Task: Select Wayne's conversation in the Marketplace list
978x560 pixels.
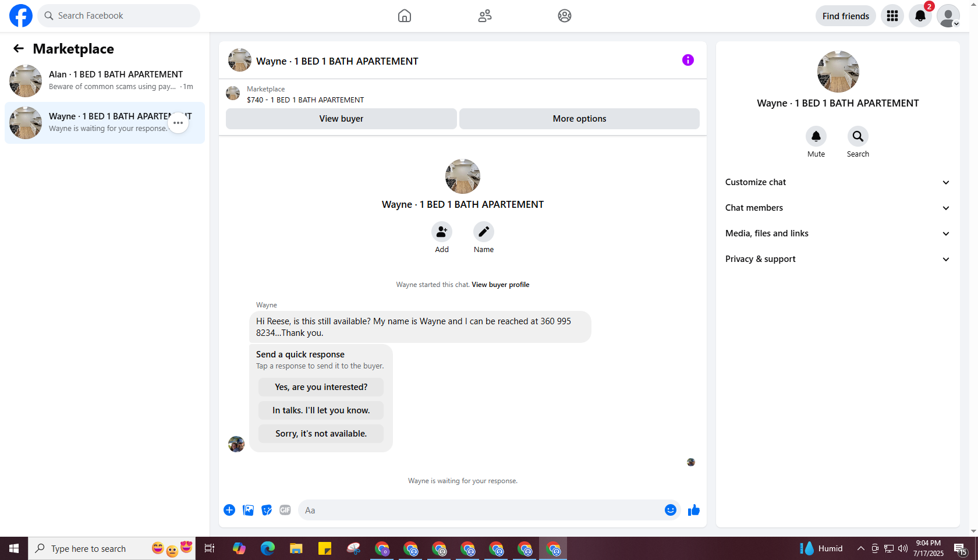Action: click(105, 123)
